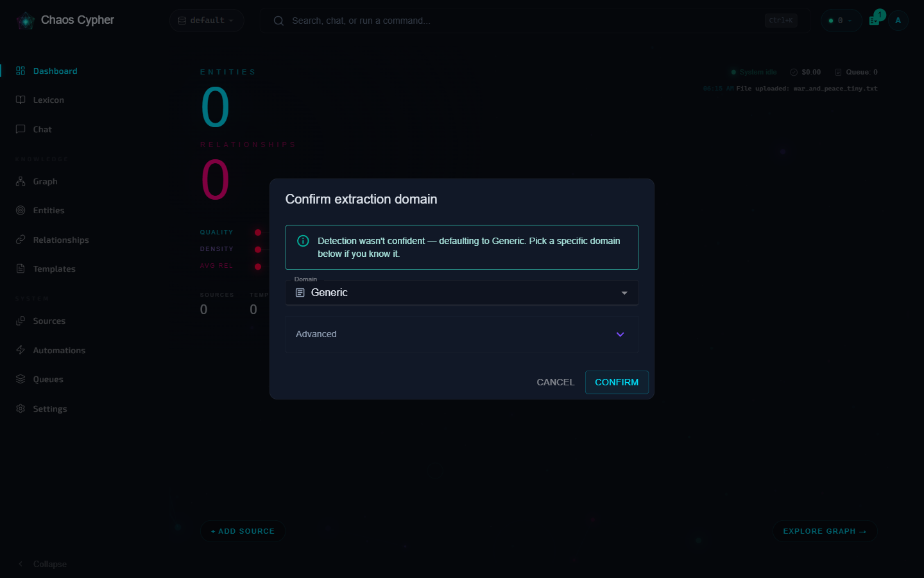Open Entities via its target icon
The height and width of the screenshot is (578, 924).
(21, 210)
